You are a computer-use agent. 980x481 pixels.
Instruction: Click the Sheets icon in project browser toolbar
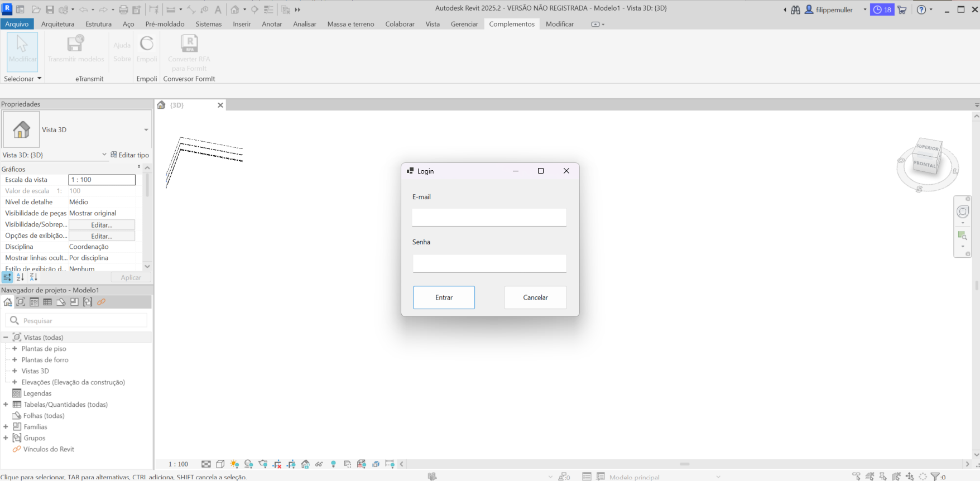pos(61,302)
